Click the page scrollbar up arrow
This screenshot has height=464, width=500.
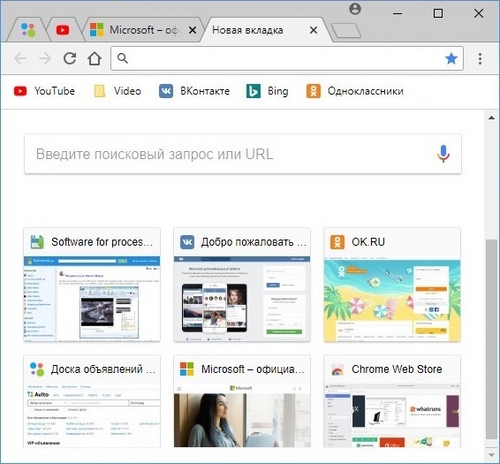point(491,118)
